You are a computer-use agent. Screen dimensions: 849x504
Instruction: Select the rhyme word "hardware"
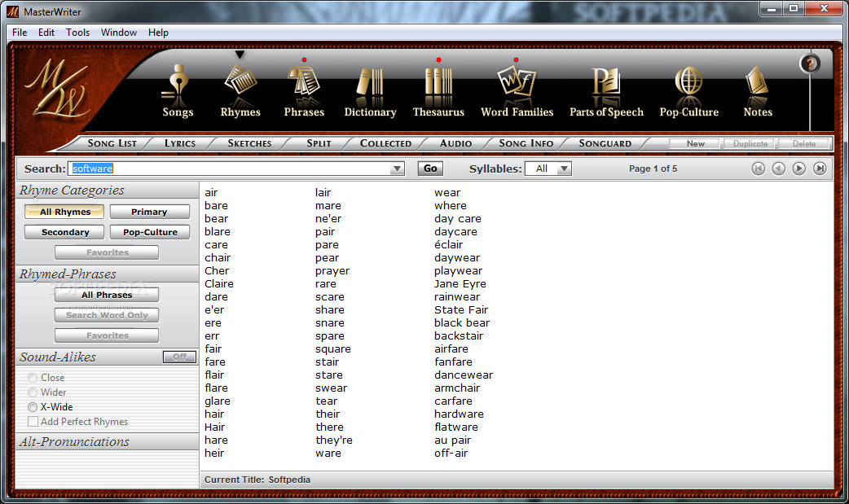[x=459, y=414]
